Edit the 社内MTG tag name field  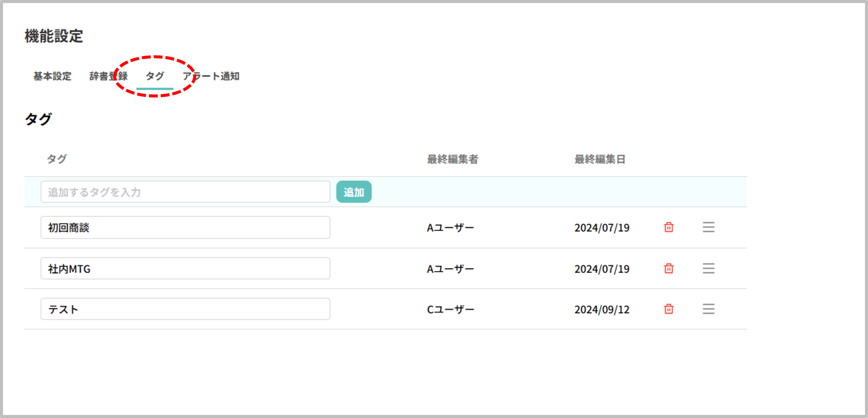pos(185,269)
